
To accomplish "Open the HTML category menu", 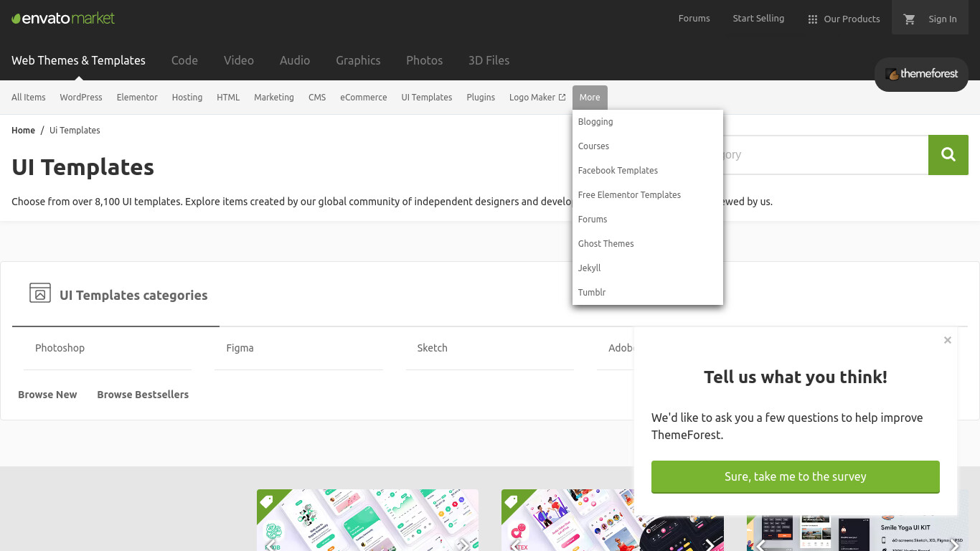I will tap(228, 98).
